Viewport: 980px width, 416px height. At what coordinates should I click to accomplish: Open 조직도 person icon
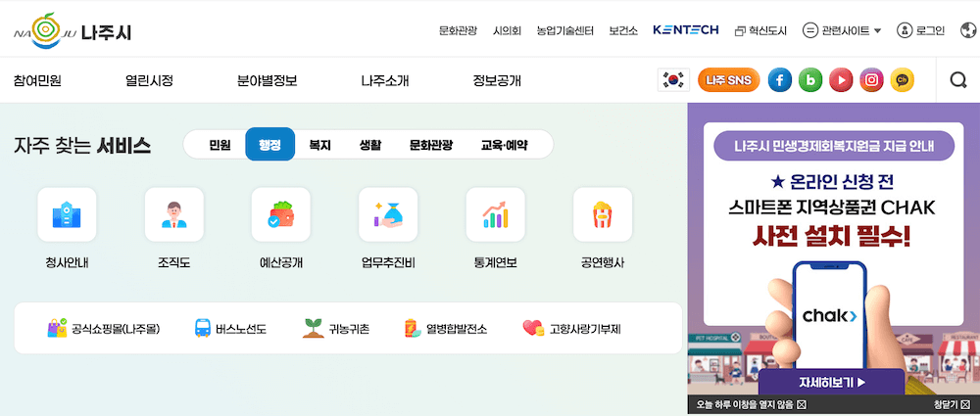(x=173, y=214)
